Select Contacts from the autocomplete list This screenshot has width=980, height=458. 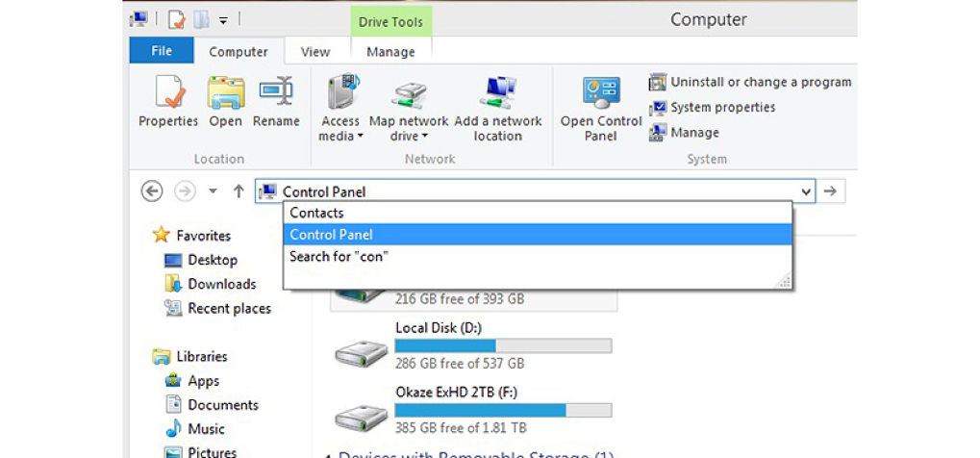[316, 213]
